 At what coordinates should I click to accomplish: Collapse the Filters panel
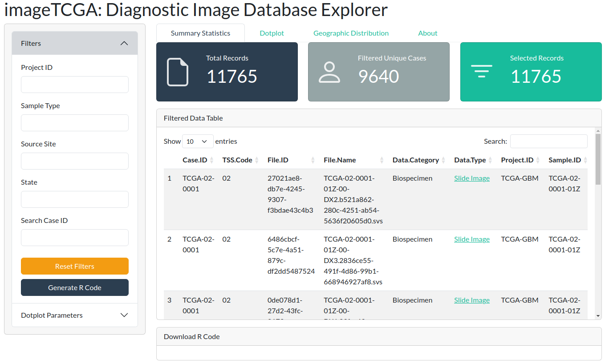tap(124, 43)
